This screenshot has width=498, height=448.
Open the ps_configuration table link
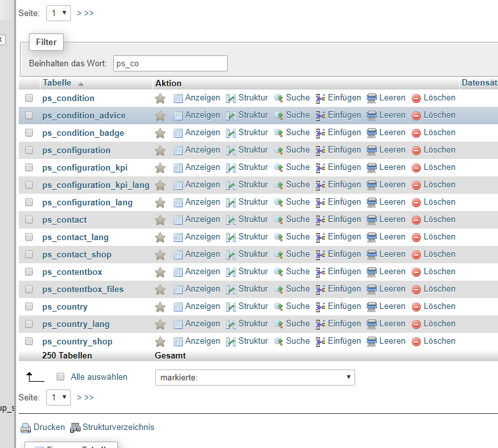pyautogui.click(x=76, y=150)
